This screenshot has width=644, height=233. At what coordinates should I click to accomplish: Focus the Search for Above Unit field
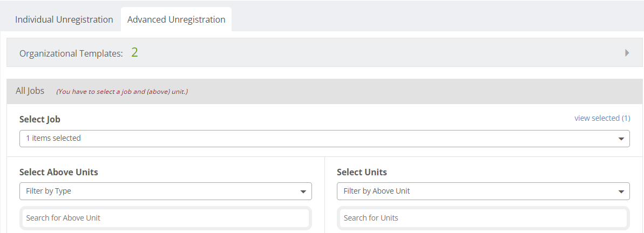tap(166, 218)
